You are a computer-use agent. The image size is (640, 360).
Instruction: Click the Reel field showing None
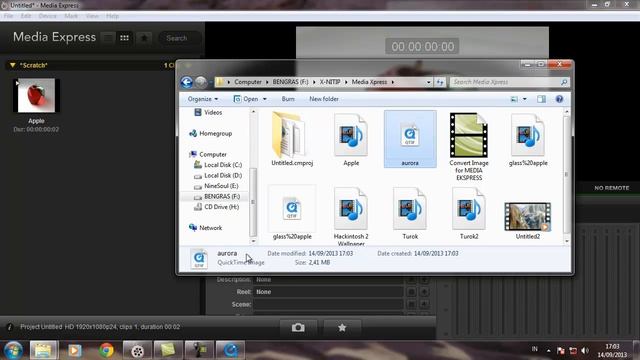pyautogui.click(x=329, y=292)
